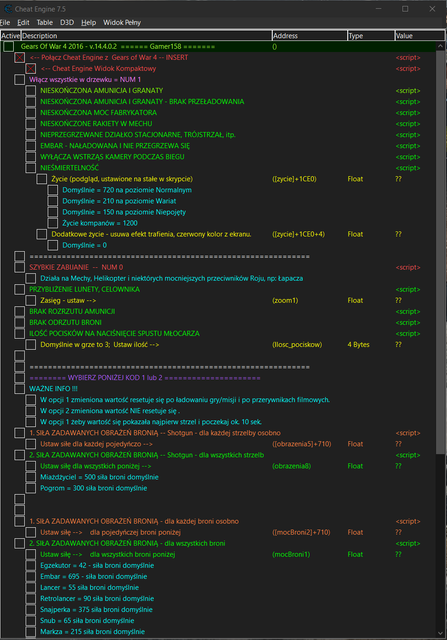
Task: Click the (zoom1) address cell
Action: (285, 300)
